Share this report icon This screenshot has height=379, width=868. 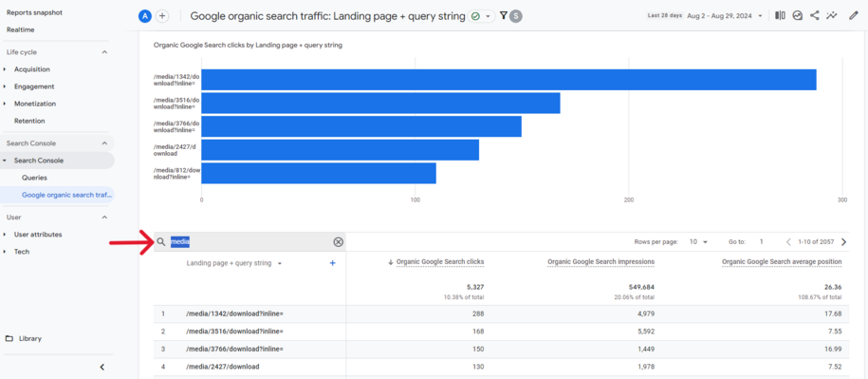[x=814, y=16]
